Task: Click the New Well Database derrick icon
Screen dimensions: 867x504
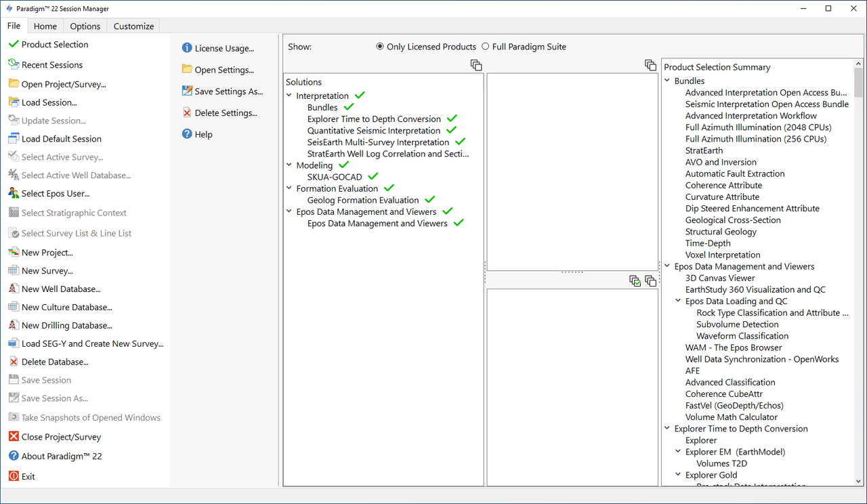Action: point(14,289)
